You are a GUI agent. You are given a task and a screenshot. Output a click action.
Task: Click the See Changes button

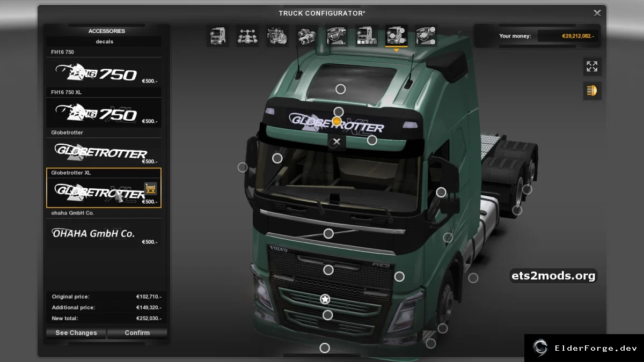coord(76,333)
